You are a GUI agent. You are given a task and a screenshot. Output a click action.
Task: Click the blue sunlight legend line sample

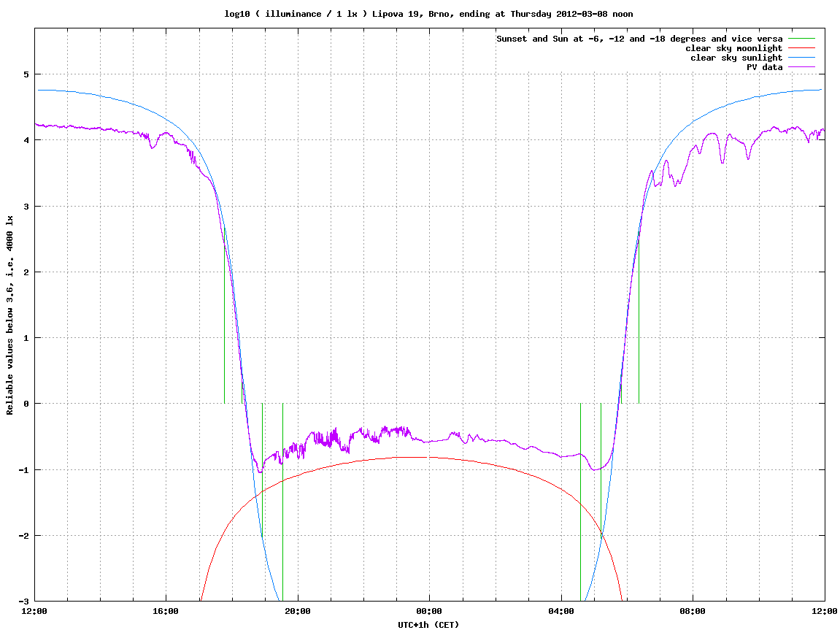(x=801, y=58)
